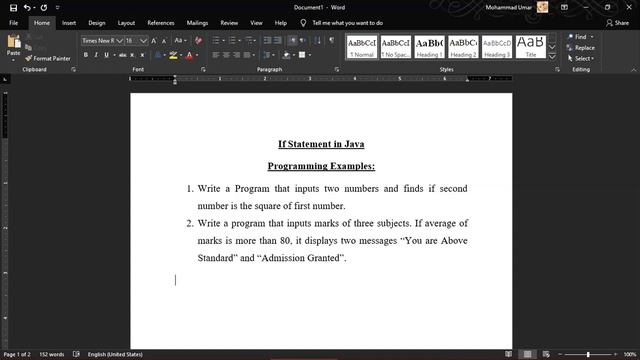Apply the Heading 1 style
The height and width of the screenshot is (360, 640).
pos(429,47)
